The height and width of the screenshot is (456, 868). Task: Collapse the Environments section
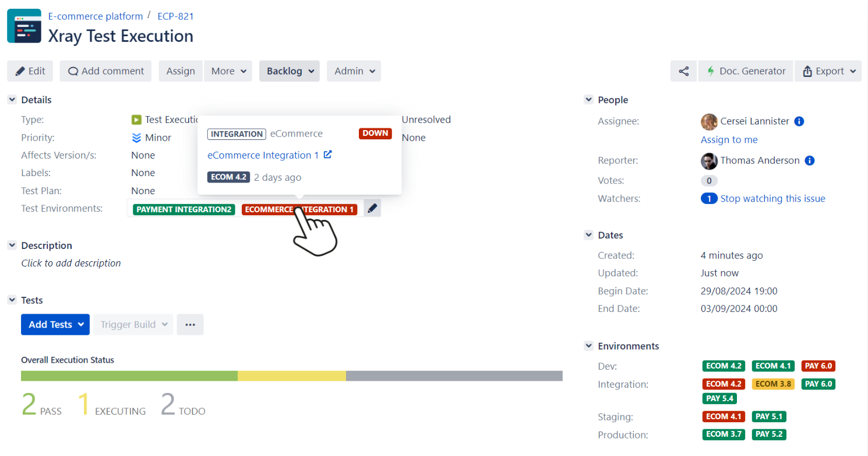[588, 346]
